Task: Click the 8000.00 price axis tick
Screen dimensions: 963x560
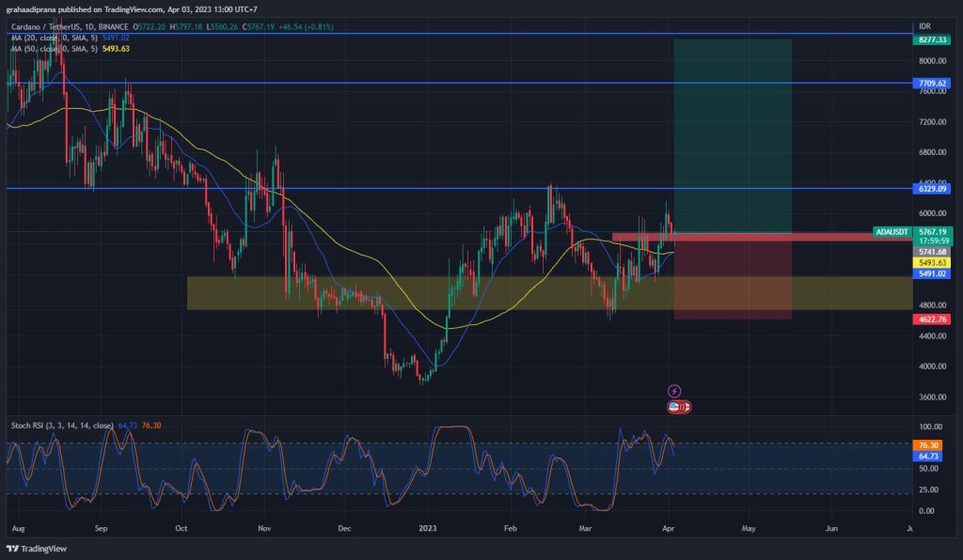Action: click(932, 61)
